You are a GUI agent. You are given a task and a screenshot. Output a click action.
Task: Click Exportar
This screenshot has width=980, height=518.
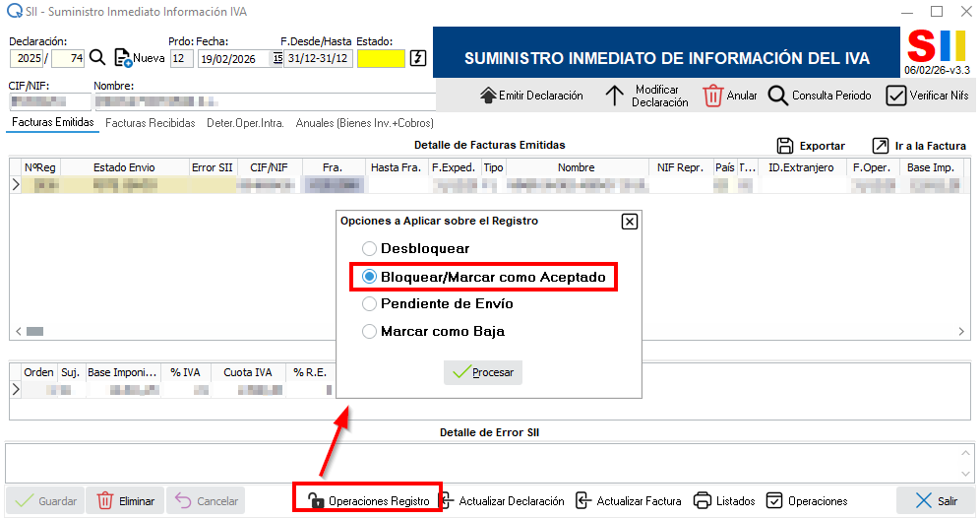coord(811,146)
